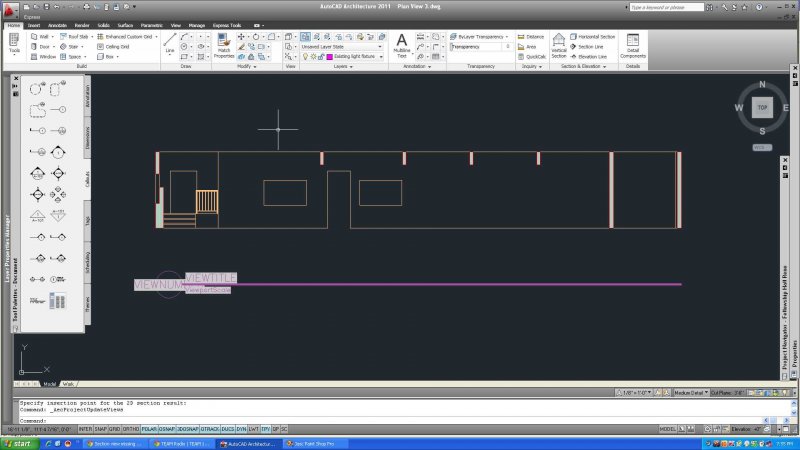
Task: Select the Ceiling Grid tool
Action: coord(113,46)
